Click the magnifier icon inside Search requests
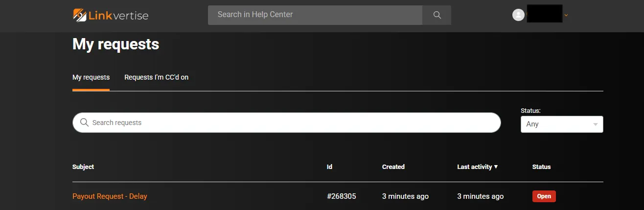Screen dimensions: 644x210 (x=84, y=123)
